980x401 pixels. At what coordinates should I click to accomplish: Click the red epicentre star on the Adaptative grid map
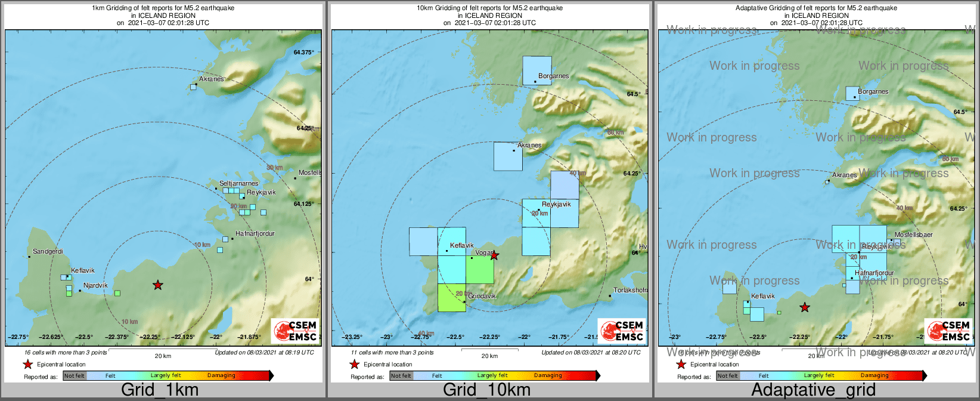(x=805, y=307)
